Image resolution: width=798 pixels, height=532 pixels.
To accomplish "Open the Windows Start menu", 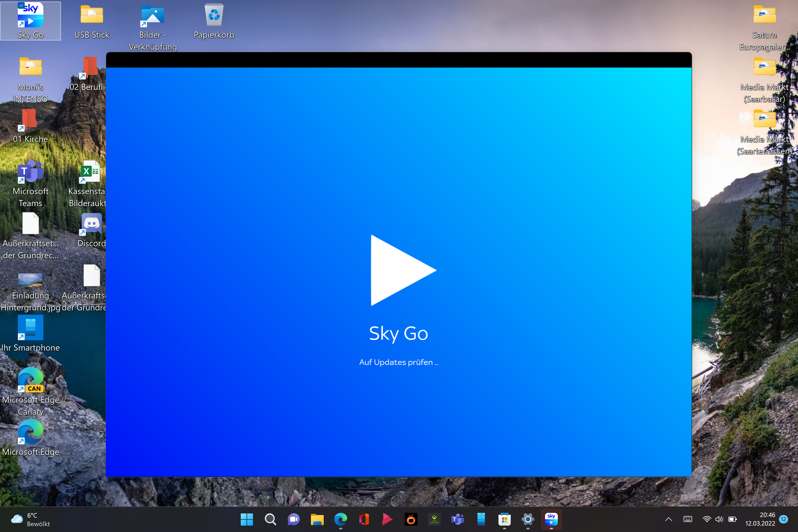I will (x=247, y=519).
